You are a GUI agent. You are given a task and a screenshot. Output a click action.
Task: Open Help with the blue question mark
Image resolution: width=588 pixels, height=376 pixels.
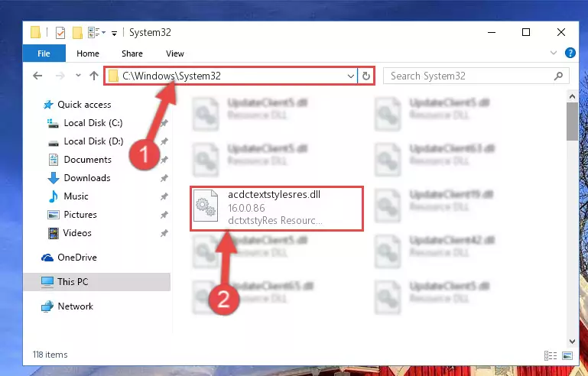pos(570,53)
